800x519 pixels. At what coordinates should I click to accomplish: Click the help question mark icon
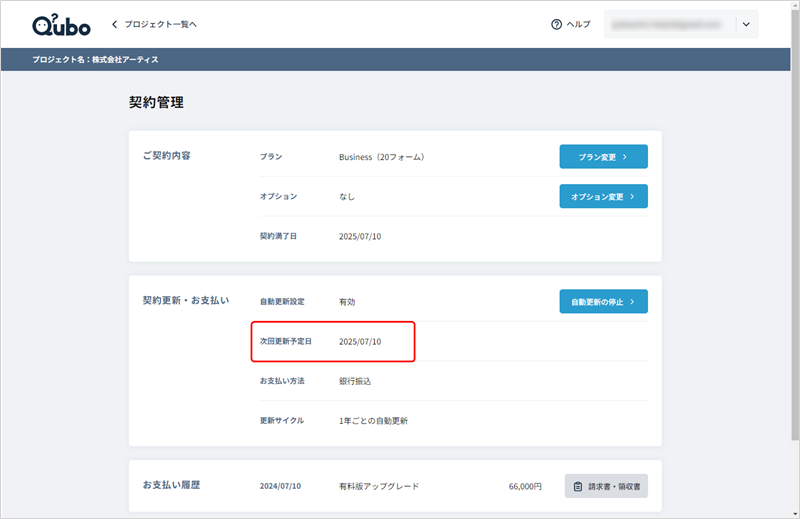(556, 24)
